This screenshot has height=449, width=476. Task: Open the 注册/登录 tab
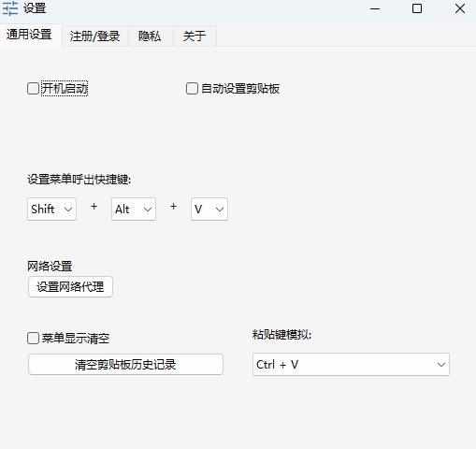tap(94, 36)
